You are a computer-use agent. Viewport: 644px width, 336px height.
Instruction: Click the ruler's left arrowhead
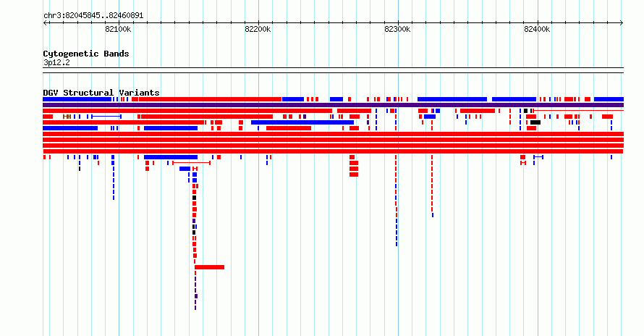click(45, 22)
